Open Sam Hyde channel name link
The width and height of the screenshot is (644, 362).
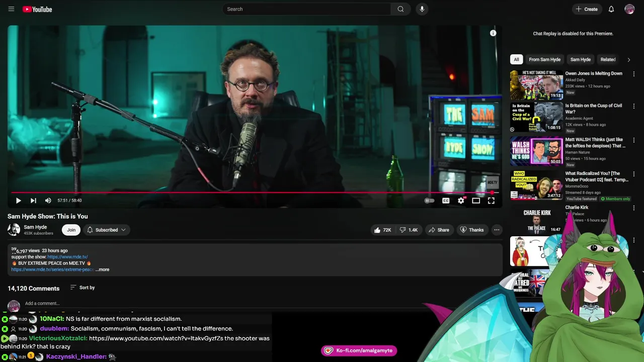click(35, 227)
